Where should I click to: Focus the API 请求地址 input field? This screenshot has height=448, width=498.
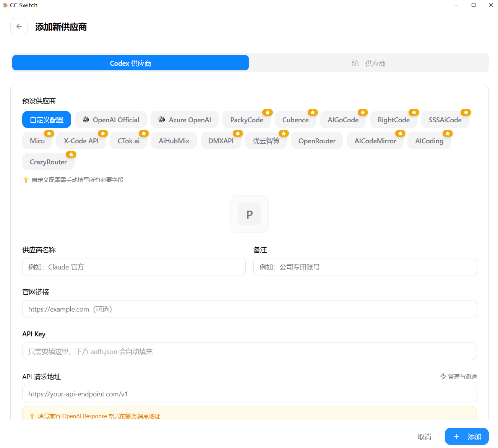coord(249,394)
